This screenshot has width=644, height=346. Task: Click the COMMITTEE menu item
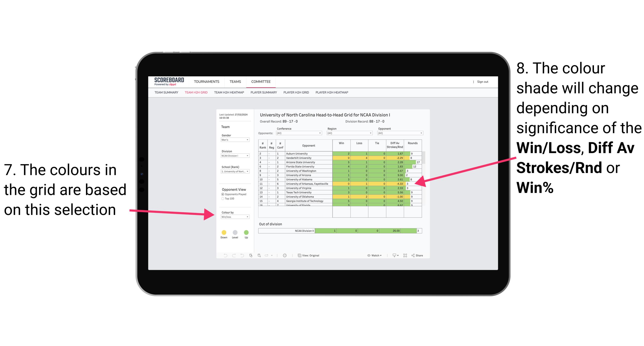tap(260, 81)
